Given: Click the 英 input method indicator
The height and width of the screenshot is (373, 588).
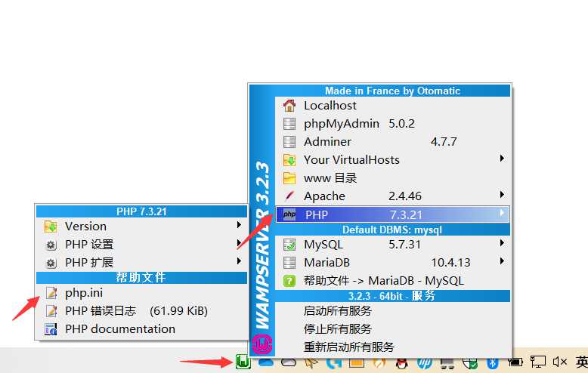Looking at the screenshot, I should pos(582,362).
